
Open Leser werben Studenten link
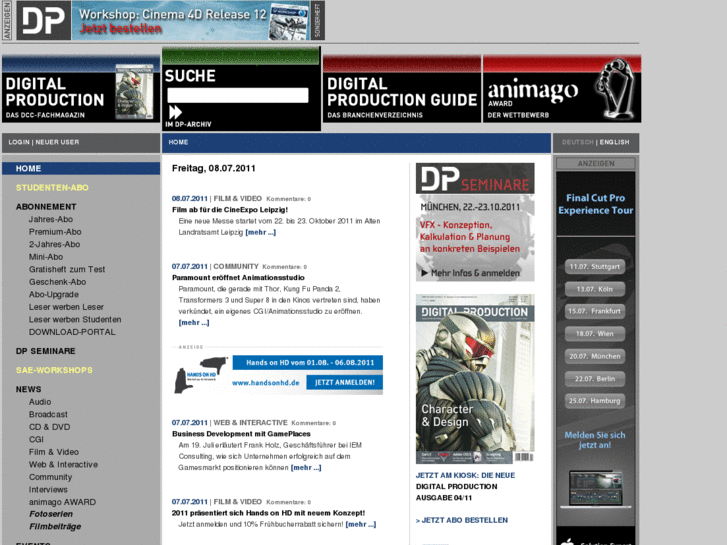point(75,319)
